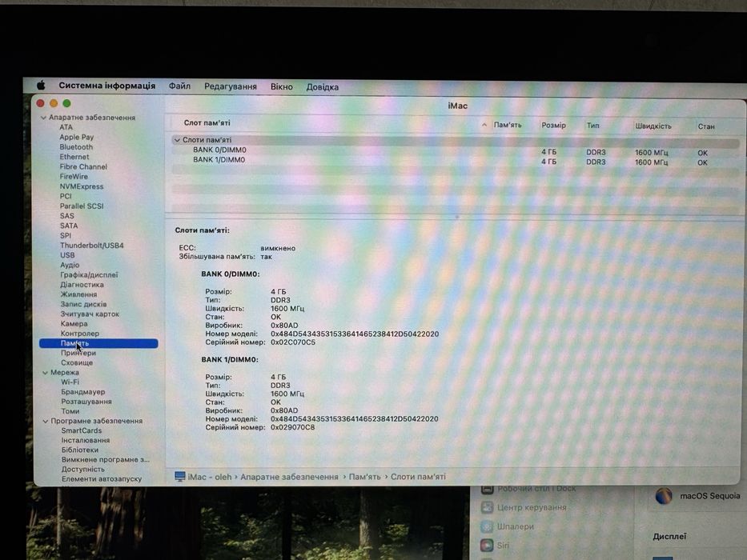Open Шпалери in background Settings window
This screenshot has width=747, height=560.
(516, 526)
